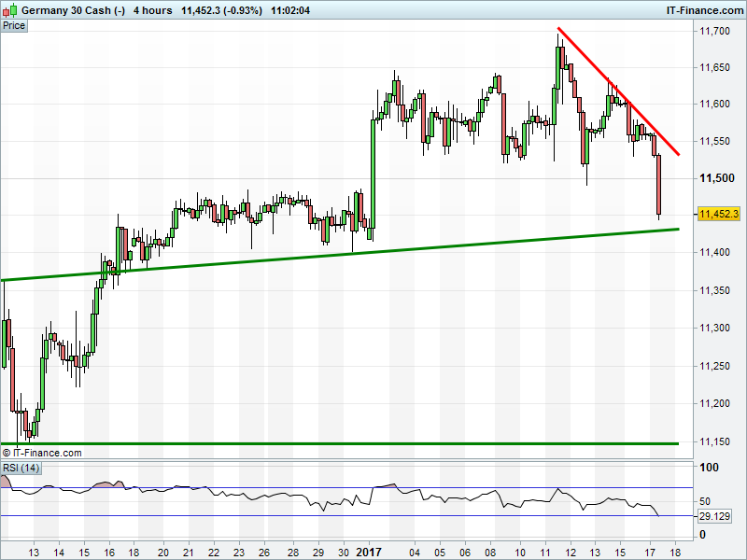Click the date label 18 at time axis end
Image resolution: width=747 pixels, height=560 pixels.
(x=675, y=553)
